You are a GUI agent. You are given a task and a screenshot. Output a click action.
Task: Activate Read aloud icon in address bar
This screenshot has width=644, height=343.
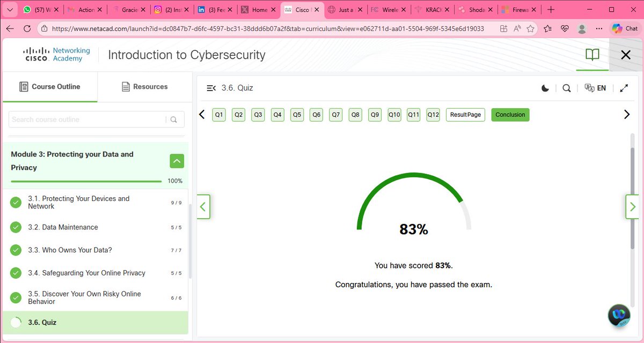click(x=517, y=29)
